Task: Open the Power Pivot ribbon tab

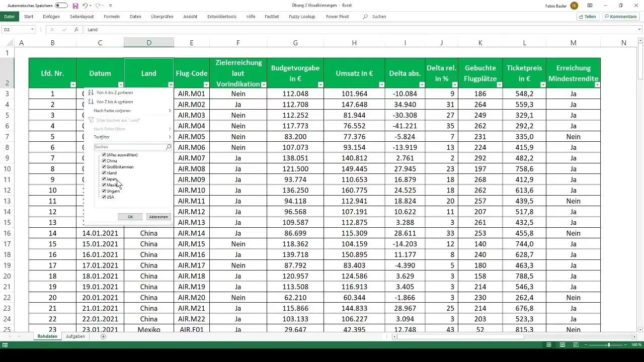Action: tap(337, 17)
